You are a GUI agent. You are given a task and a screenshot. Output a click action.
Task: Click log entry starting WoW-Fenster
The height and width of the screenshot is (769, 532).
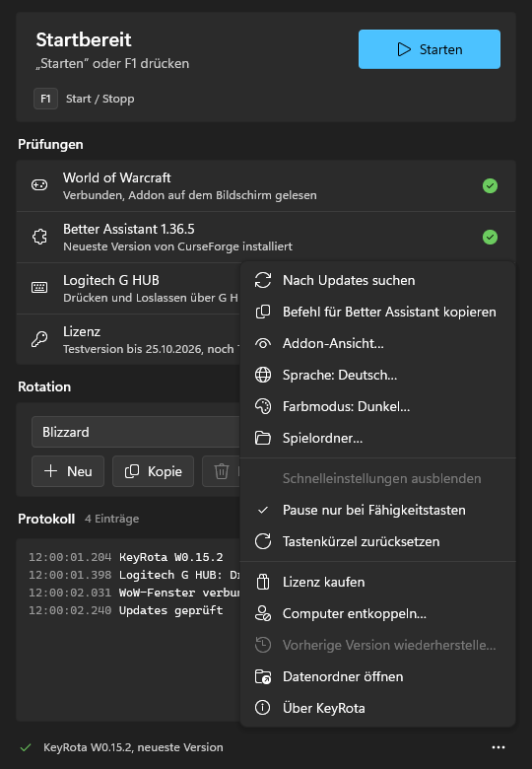tap(134, 593)
